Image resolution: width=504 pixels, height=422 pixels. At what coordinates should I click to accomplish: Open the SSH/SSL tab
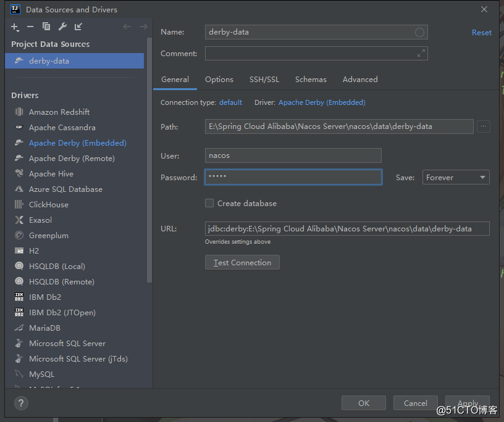[x=264, y=80]
